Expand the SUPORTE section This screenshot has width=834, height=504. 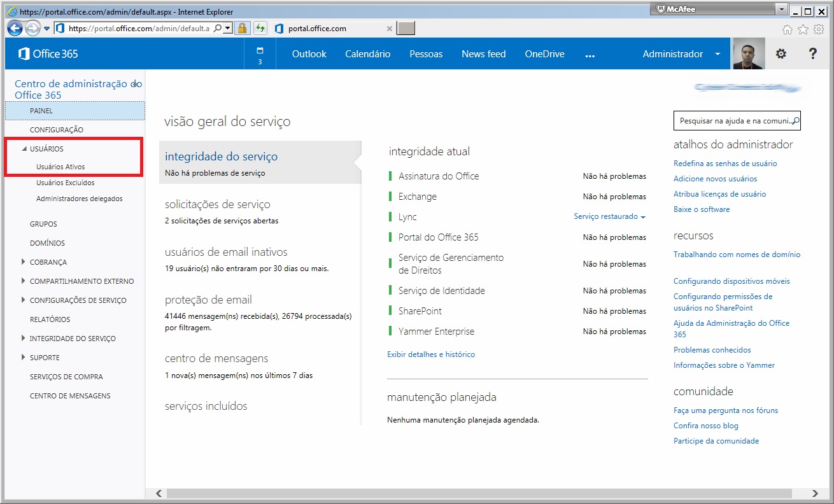[x=24, y=357]
